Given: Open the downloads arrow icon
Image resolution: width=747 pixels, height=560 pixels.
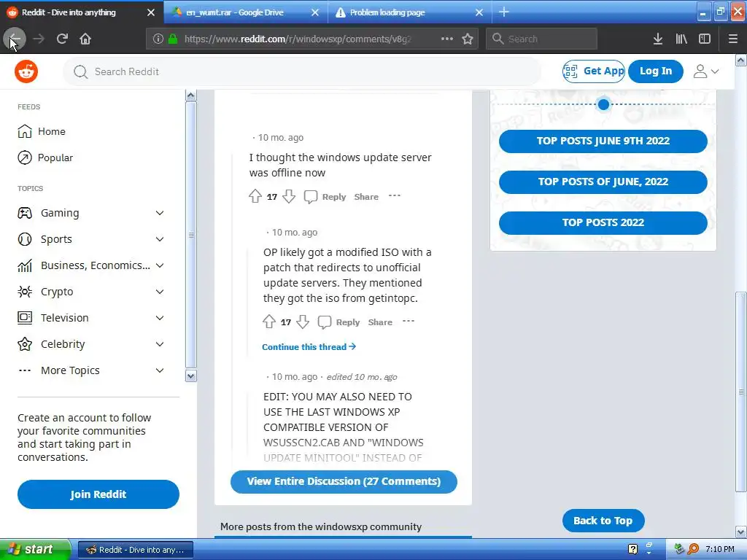Looking at the screenshot, I should (x=658, y=39).
